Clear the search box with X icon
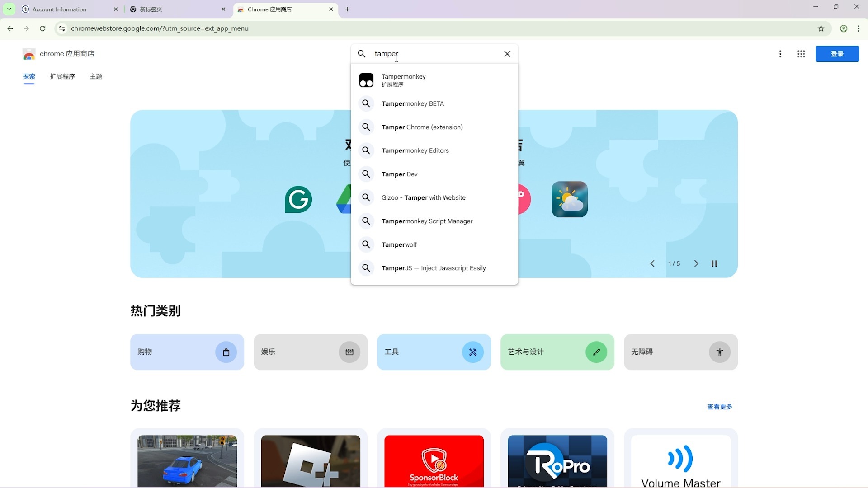The width and height of the screenshot is (868, 488). pos(507,54)
